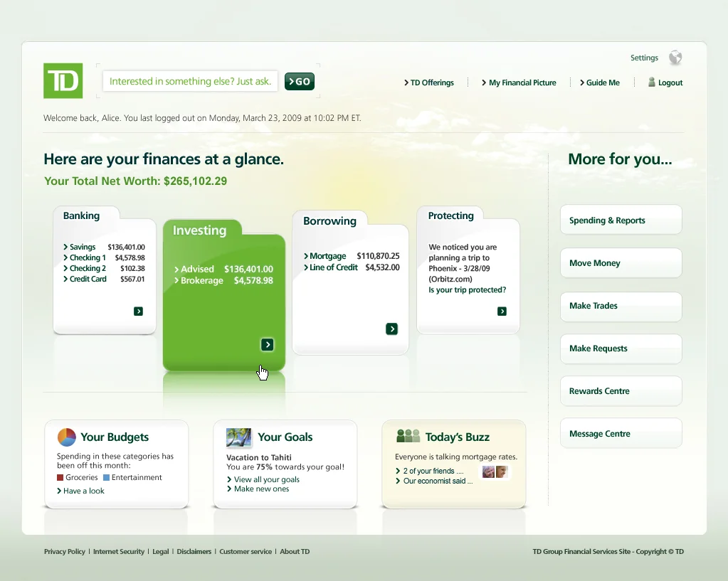This screenshot has width=728, height=581.
Task: Expand the Protecting card arrow
Action: tap(502, 311)
